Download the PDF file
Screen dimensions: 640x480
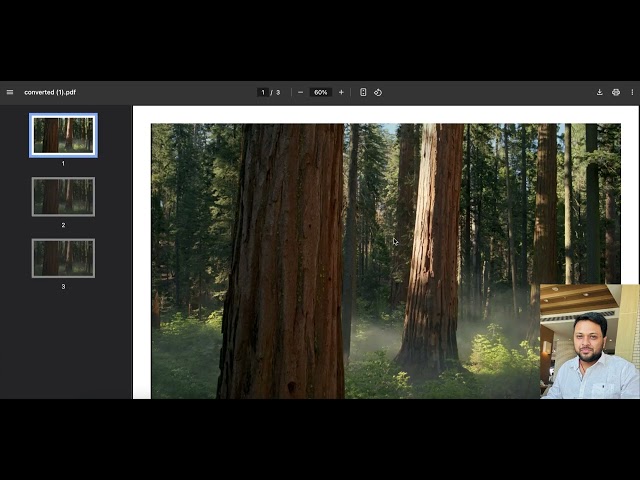(599, 92)
